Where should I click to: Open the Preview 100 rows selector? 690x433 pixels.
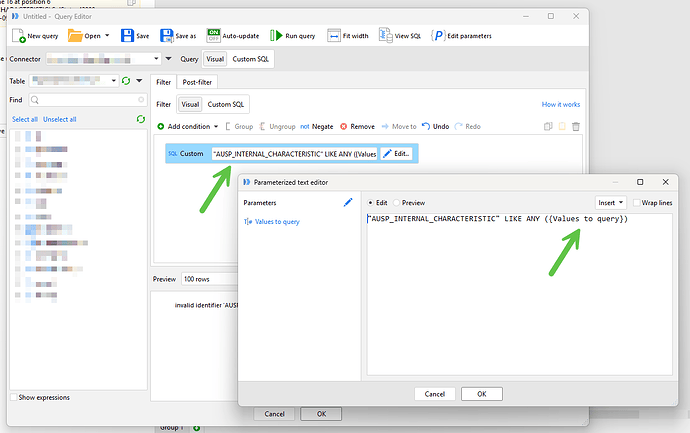(x=210, y=279)
